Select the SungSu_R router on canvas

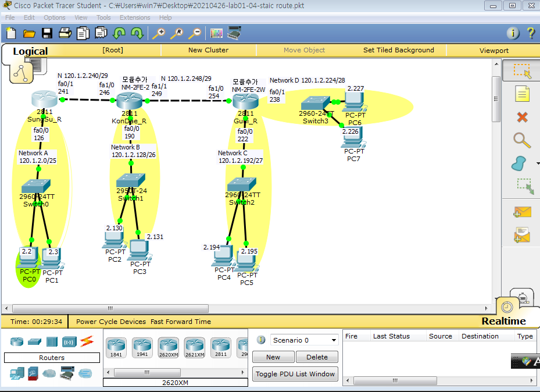44,99
